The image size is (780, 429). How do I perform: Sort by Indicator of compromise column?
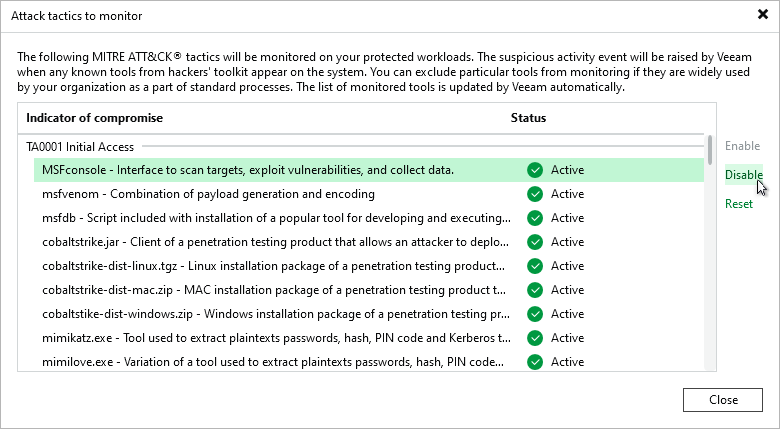click(x=95, y=118)
